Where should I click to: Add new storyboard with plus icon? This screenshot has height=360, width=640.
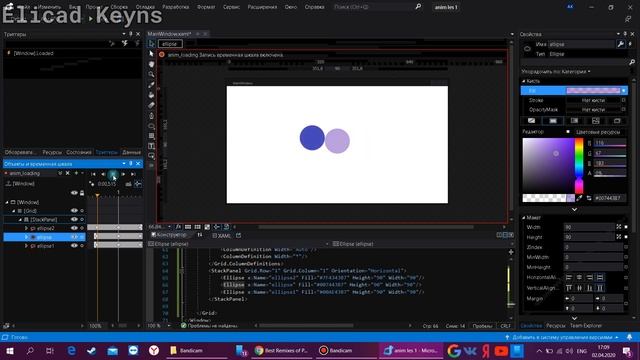click(76, 173)
